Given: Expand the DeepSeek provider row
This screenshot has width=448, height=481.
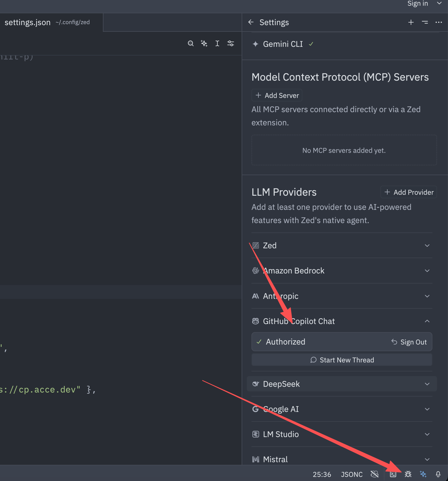Looking at the screenshot, I should click(427, 384).
